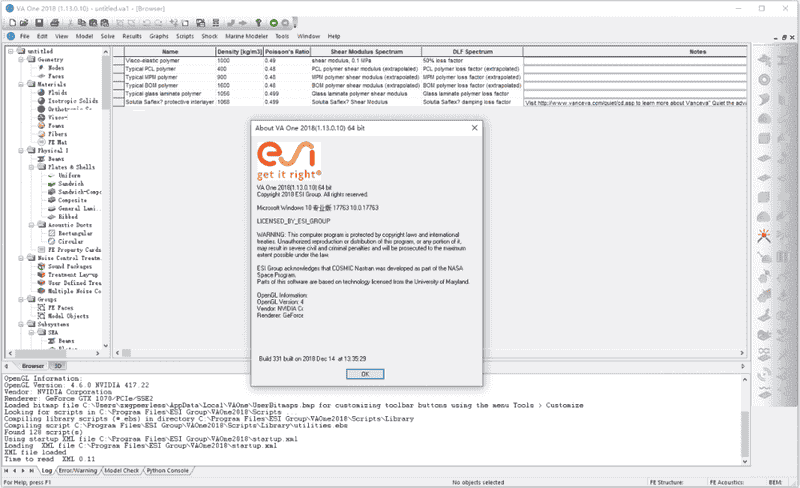Select the SEA subsystems tree item
Image resolution: width=800 pixels, height=488 pixels.
pos(53,332)
